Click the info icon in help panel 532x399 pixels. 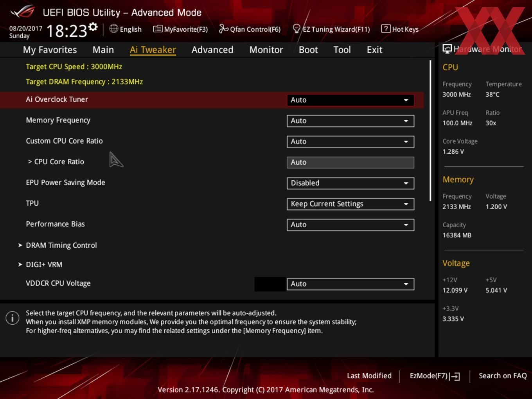point(13,318)
